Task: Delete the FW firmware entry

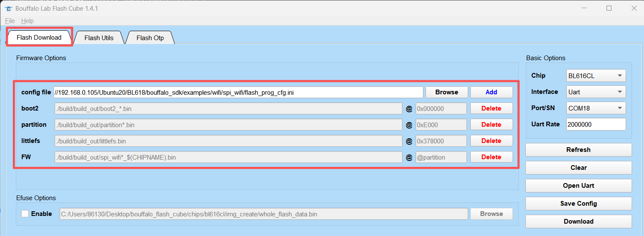Action: pyautogui.click(x=492, y=157)
